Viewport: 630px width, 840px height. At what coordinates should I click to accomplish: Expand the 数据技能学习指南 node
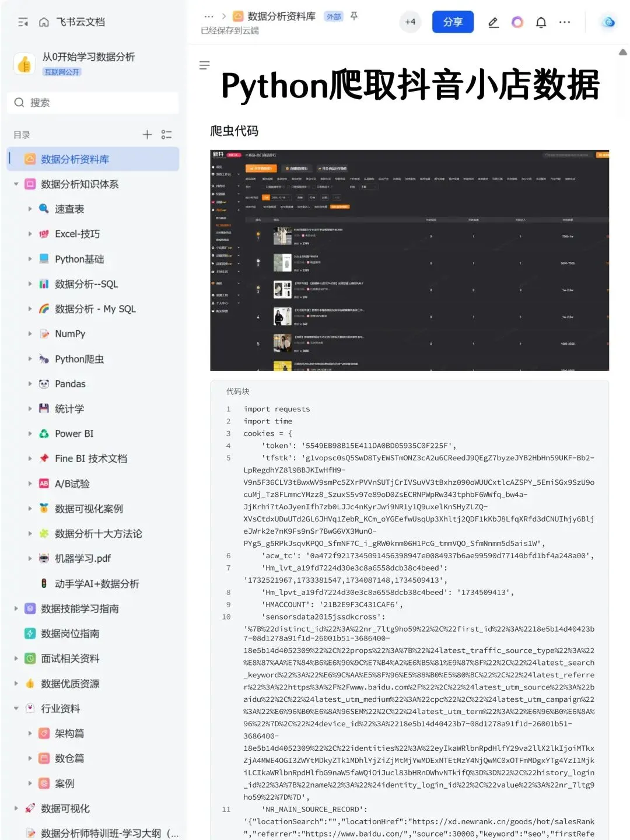16,608
